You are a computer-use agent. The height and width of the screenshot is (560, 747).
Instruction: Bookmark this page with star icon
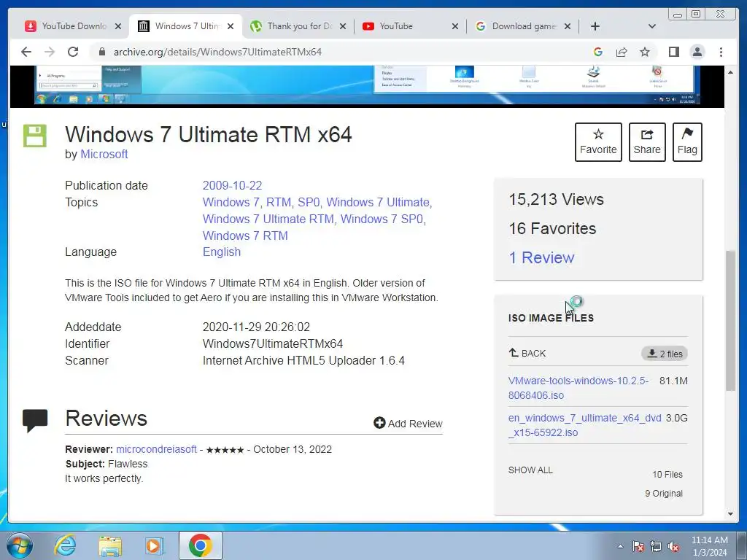click(645, 52)
